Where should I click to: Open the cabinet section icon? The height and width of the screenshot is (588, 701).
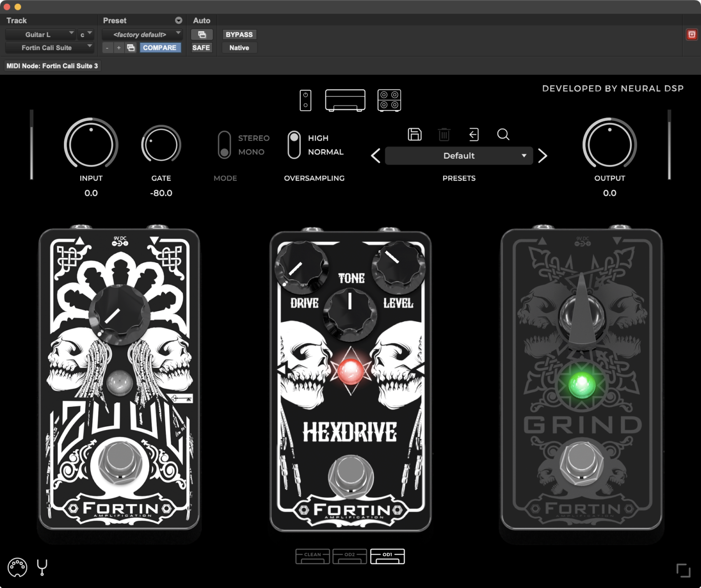[x=389, y=100]
